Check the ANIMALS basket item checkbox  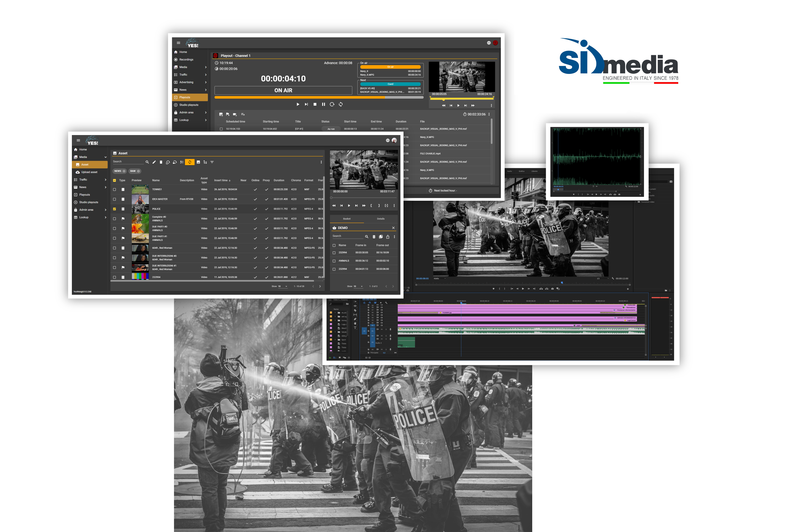click(x=334, y=261)
